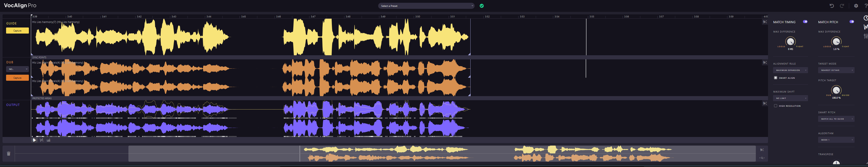Toggle the Match Pitch switch
Image resolution: width=868 pixels, height=167 pixels.
(x=852, y=22)
